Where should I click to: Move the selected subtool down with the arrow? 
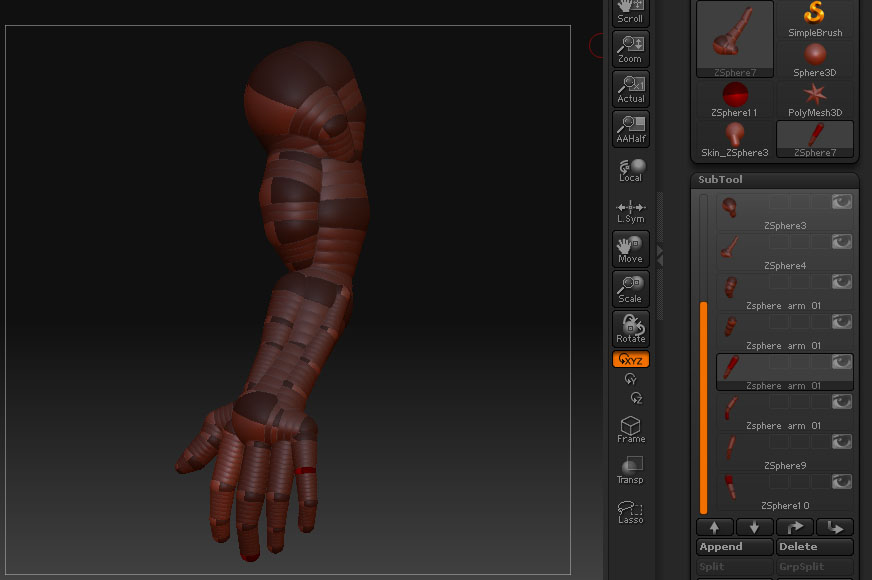755,527
